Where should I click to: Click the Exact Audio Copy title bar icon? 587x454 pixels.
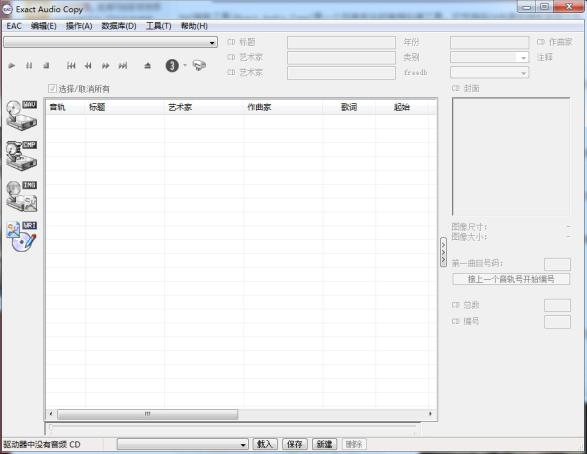point(7,9)
